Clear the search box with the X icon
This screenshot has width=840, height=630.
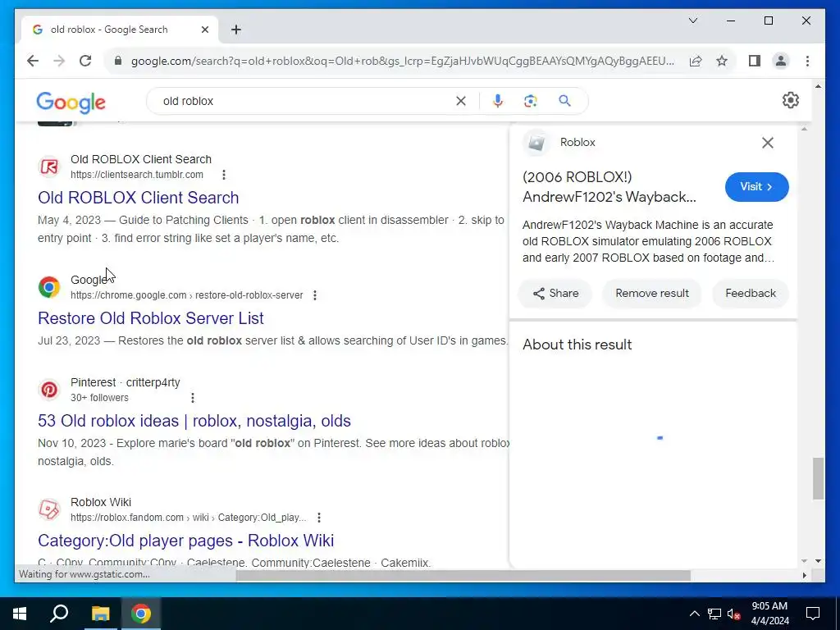(x=461, y=101)
